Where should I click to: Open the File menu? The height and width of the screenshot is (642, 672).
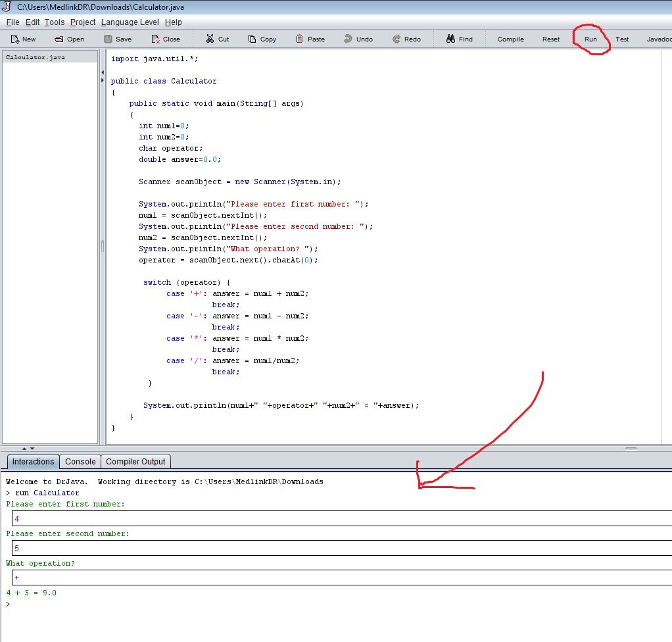pos(13,22)
